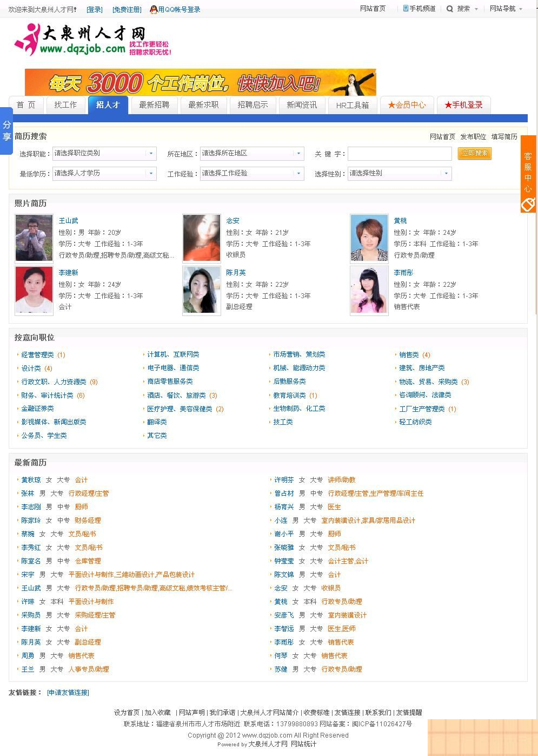
Task: Open 手机登录 with the star icon
Action: coord(463,105)
